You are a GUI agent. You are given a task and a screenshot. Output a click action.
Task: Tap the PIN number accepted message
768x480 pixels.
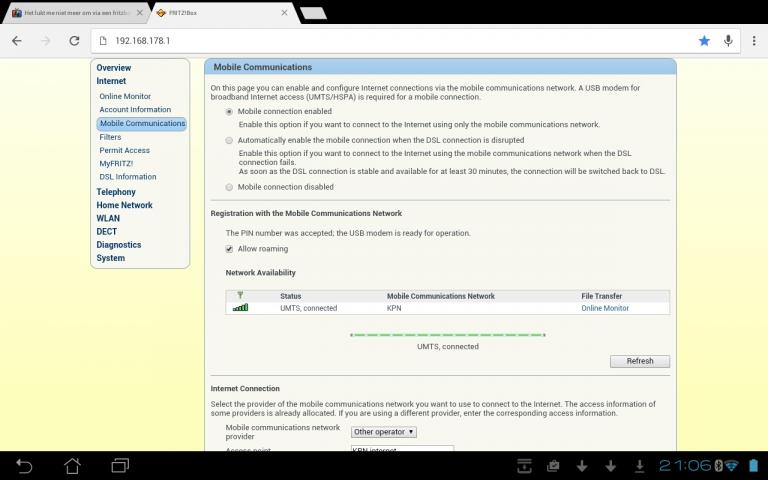[x=348, y=233]
